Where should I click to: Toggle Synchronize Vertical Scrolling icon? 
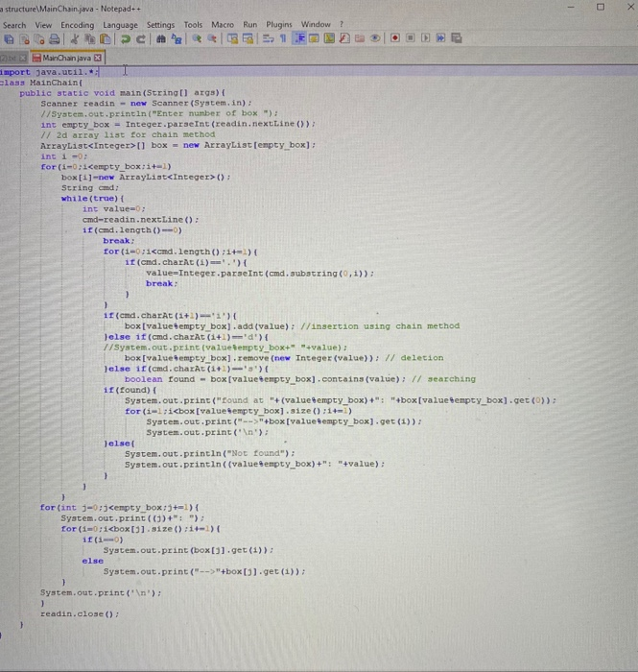(232, 38)
